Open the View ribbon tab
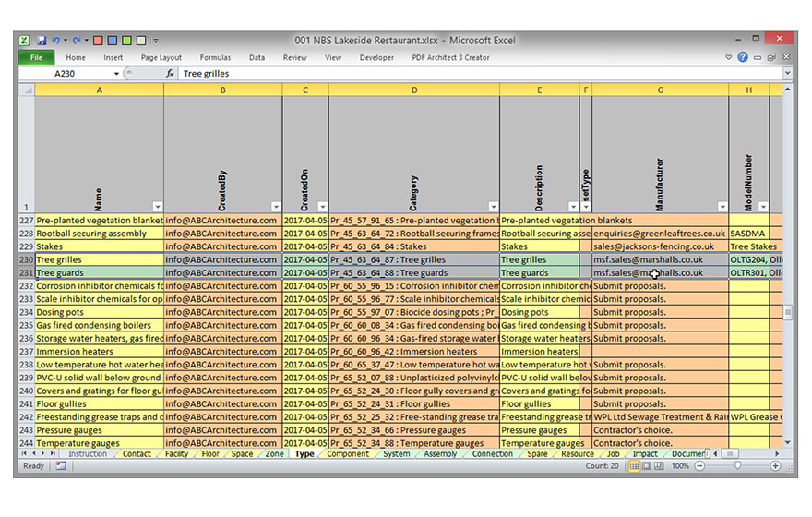Viewport: 812px width, 517px height. (x=333, y=57)
